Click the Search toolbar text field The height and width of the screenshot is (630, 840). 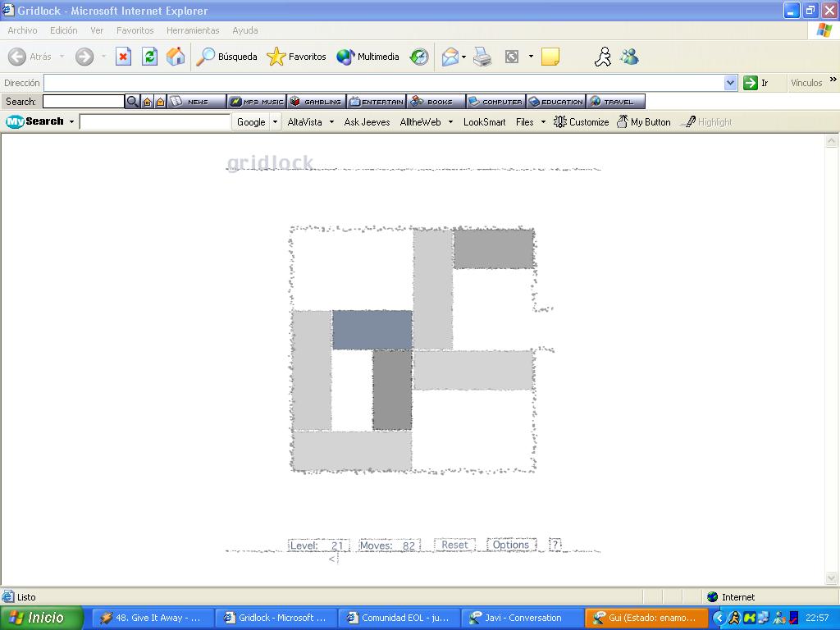point(84,101)
